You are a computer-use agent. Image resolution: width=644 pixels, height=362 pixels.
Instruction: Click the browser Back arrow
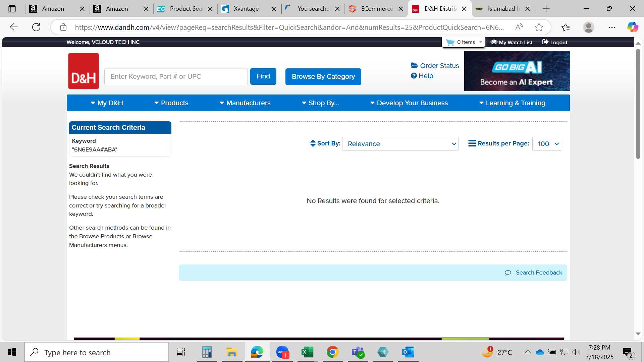(14, 27)
